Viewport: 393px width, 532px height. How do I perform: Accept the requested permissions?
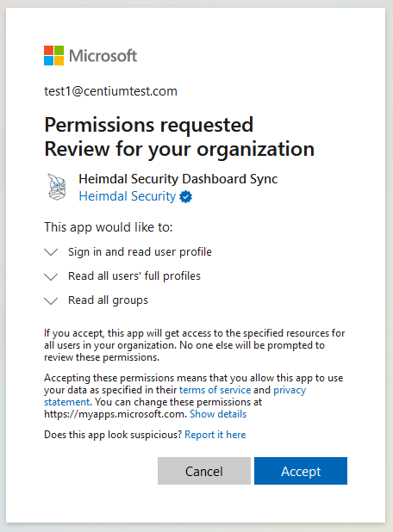pos(301,471)
